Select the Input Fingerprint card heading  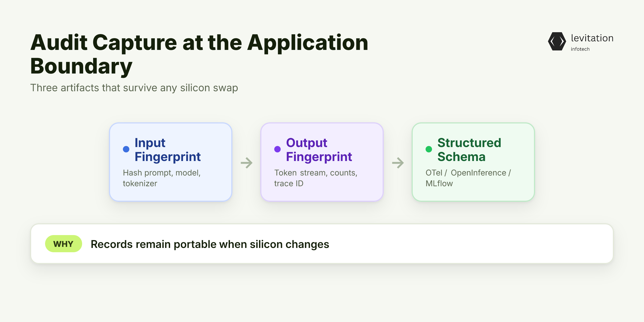167,149
